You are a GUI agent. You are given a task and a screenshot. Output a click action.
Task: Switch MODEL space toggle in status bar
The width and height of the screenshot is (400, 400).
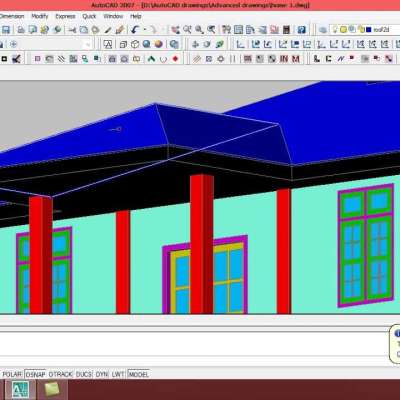[x=138, y=374]
